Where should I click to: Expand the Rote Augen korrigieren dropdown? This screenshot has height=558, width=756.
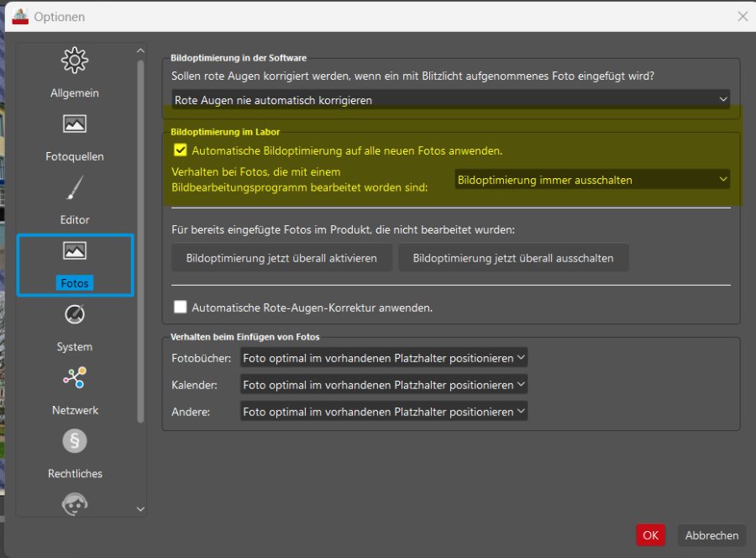click(450, 100)
